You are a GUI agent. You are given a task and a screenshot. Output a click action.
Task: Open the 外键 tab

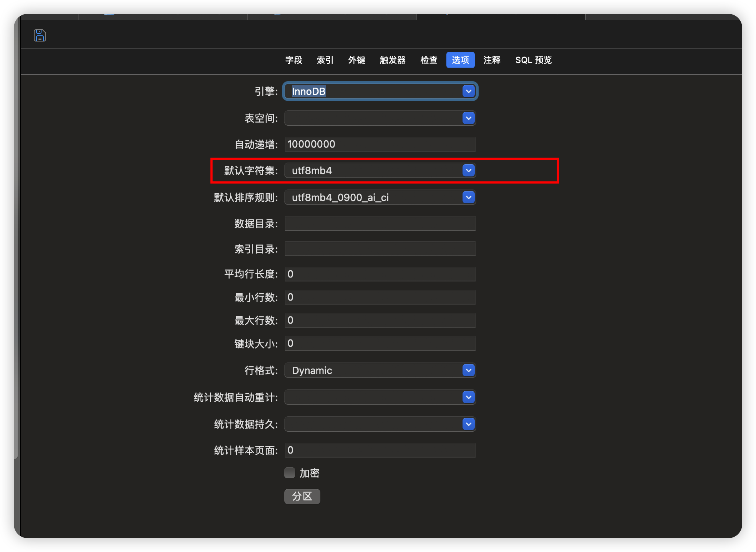pyautogui.click(x=356, y=60)
